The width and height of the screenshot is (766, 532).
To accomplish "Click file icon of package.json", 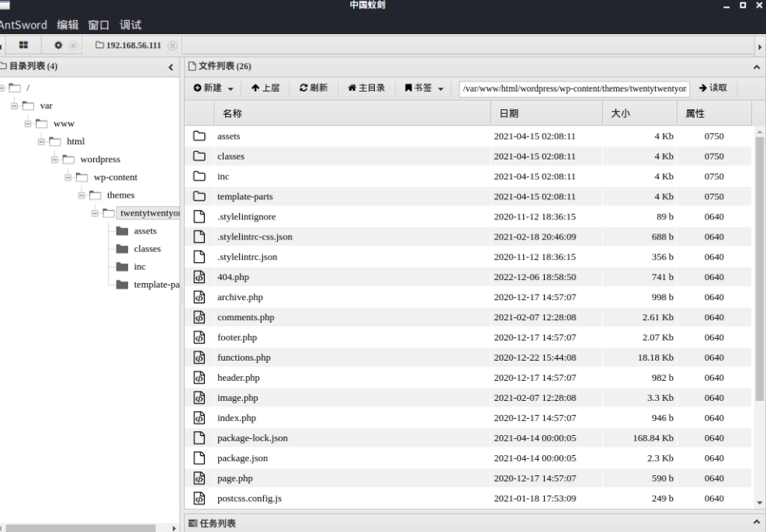I will [x=199, y=458].
